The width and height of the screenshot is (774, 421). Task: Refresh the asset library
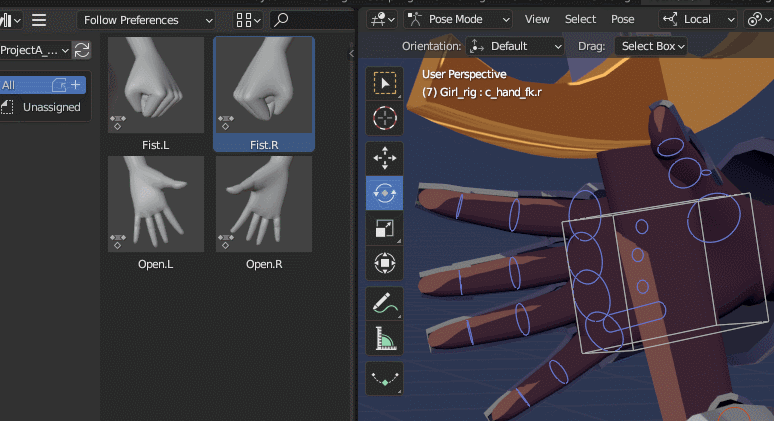pos(82,50)
